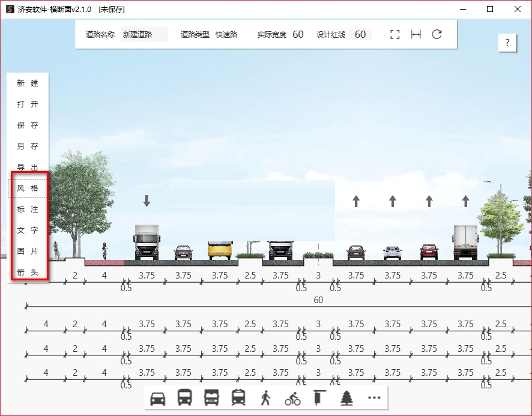Click the refresh/reset circular arrow icon
Screen dimensions: 532x416
pos(437,34)
